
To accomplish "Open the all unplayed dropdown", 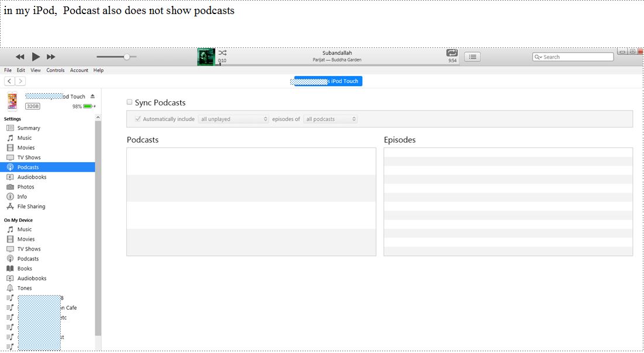I will click(234, 119).
